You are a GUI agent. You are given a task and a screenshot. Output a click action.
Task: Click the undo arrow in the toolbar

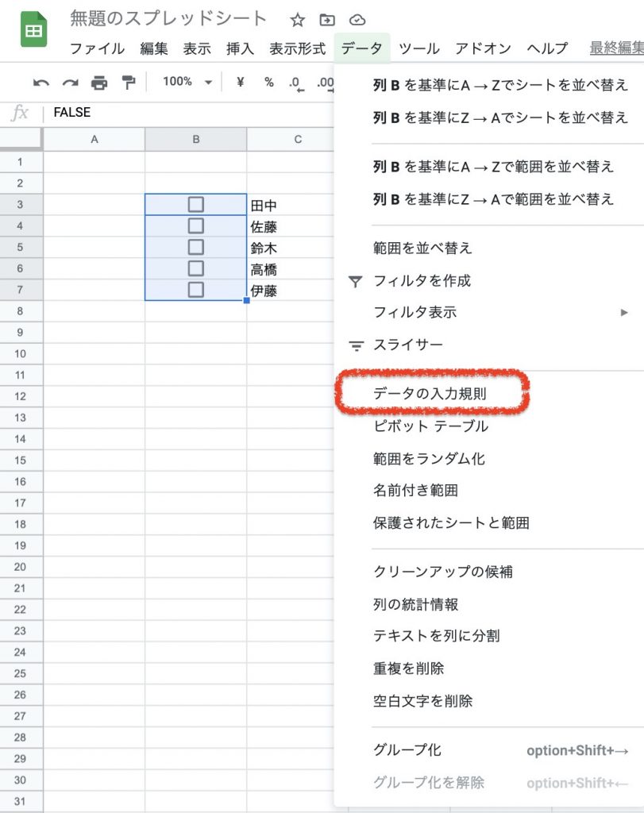tap(41, 83)
